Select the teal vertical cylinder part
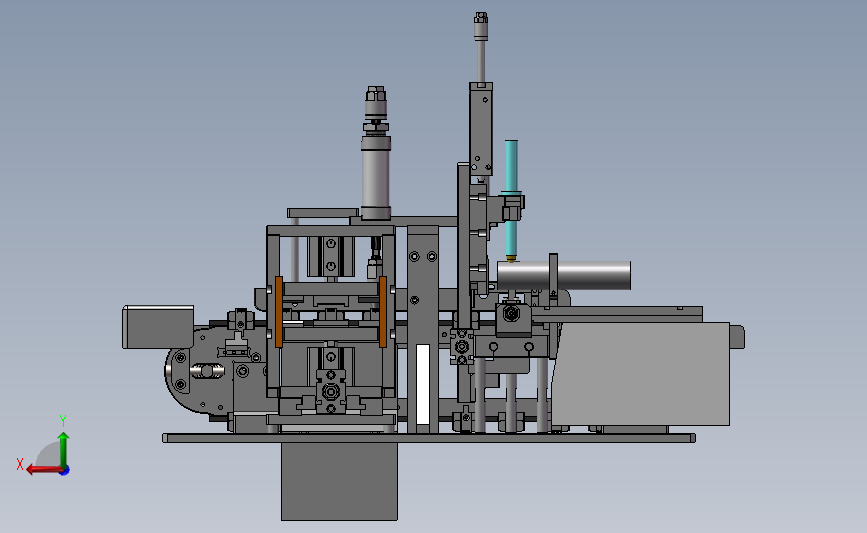867x533 pixels. (511, 200)
